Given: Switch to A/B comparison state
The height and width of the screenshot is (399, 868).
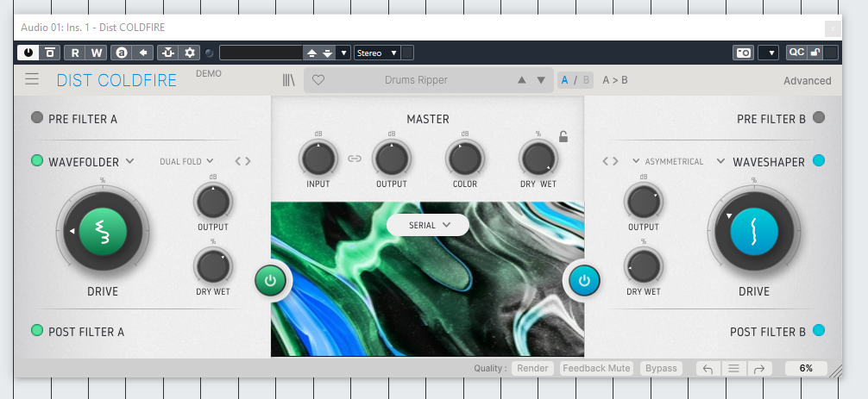Looking at the screenshot, I should [576, 80].
